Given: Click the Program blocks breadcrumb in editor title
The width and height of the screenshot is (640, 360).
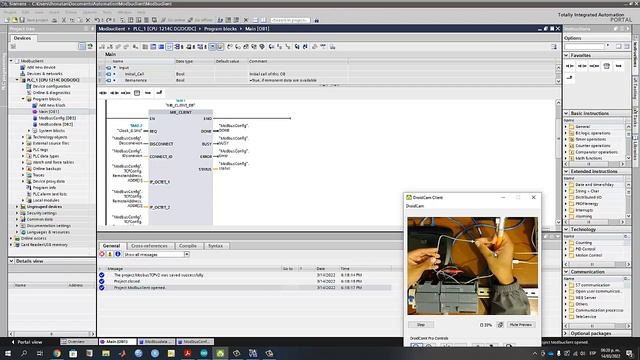Looking at the screenshot, I should [x=220, y=29].
